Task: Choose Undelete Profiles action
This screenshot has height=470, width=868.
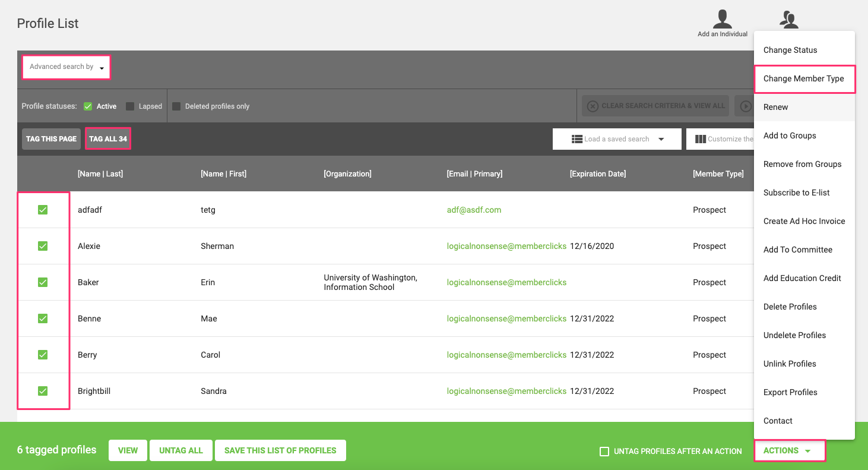Action: [804, 335]
